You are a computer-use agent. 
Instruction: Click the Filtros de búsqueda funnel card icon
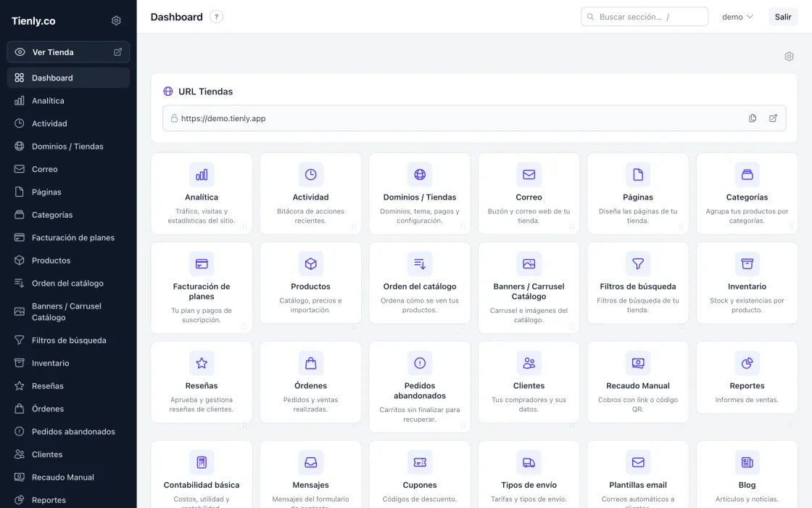pos(638,264)
